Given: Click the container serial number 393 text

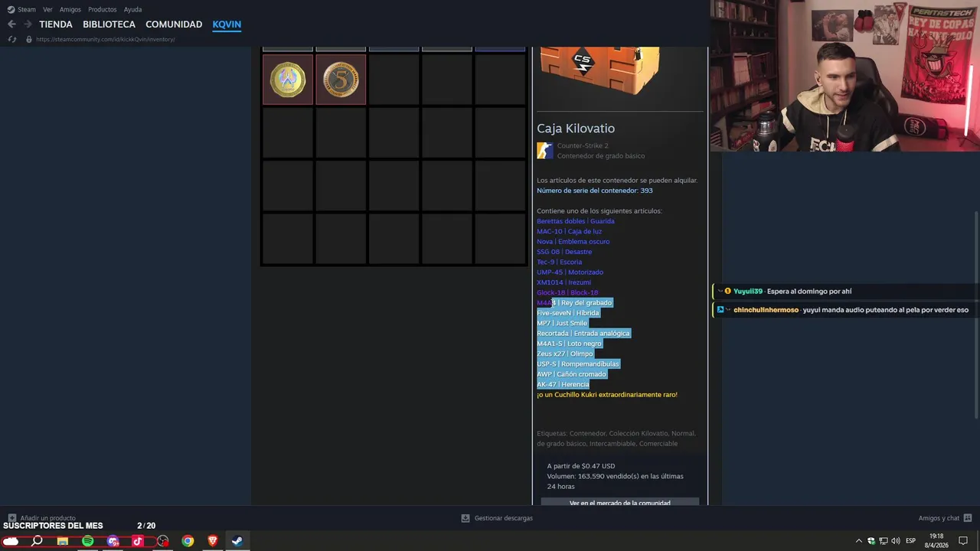Looking at the screenshot, I should click(595, 191).
